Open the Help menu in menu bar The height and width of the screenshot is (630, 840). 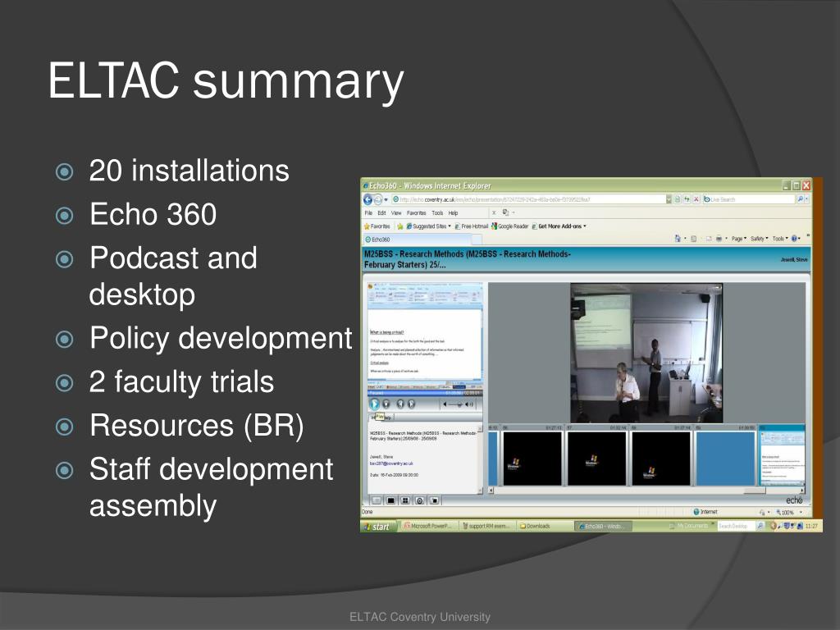point(453,212)
